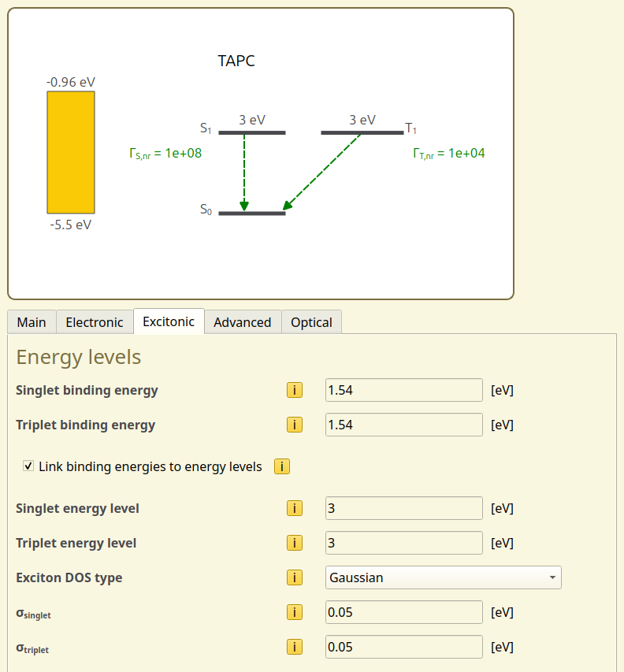
Task: Show info for Exciton DOS type
Action: coord(294,578)
